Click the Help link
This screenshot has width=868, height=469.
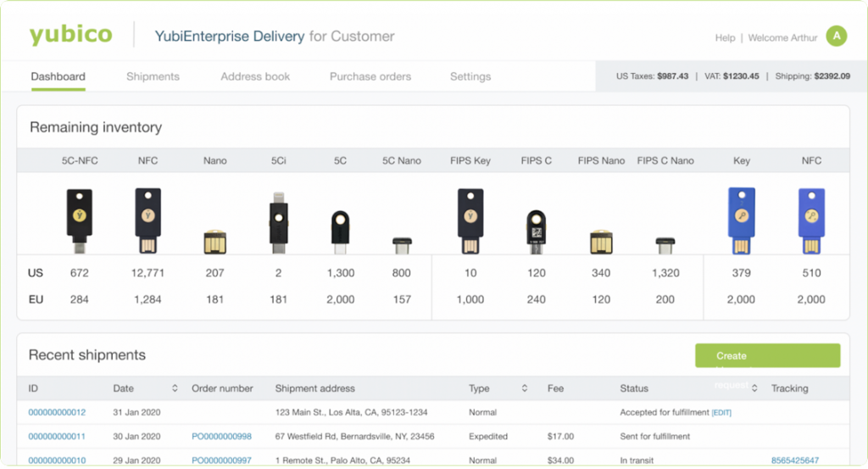pyautogui.click(x=726, y=37)
